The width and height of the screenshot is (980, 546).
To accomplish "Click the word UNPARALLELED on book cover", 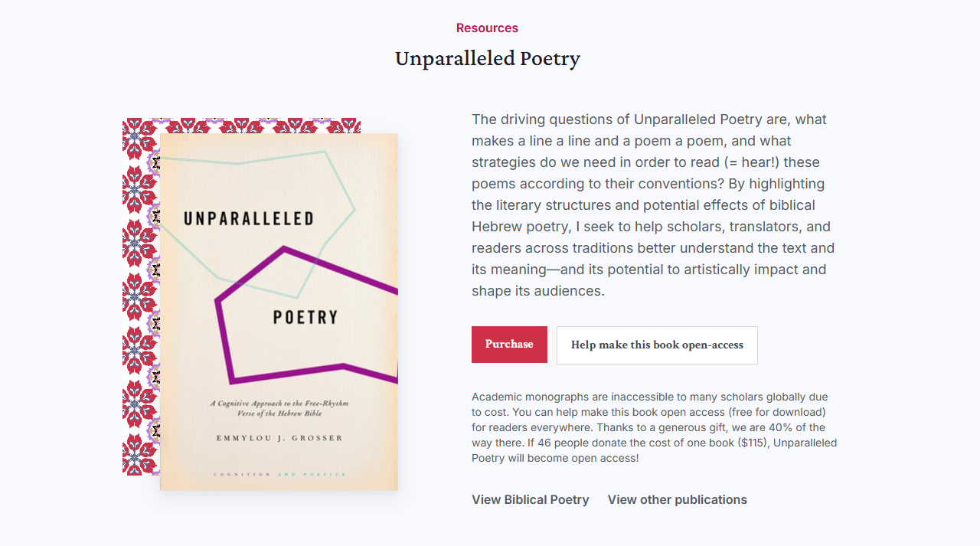I will coord(249,219).
